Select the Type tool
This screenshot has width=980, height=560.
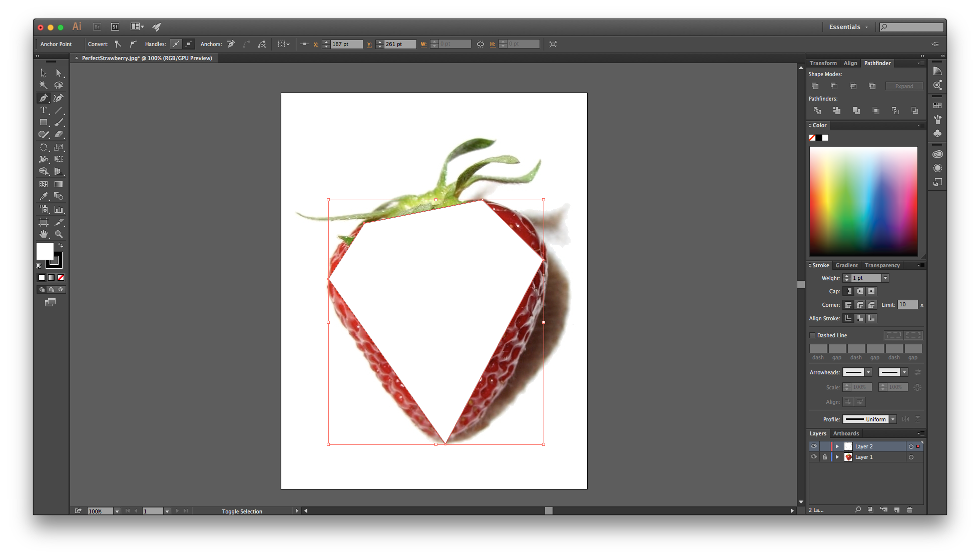(44, 110)
